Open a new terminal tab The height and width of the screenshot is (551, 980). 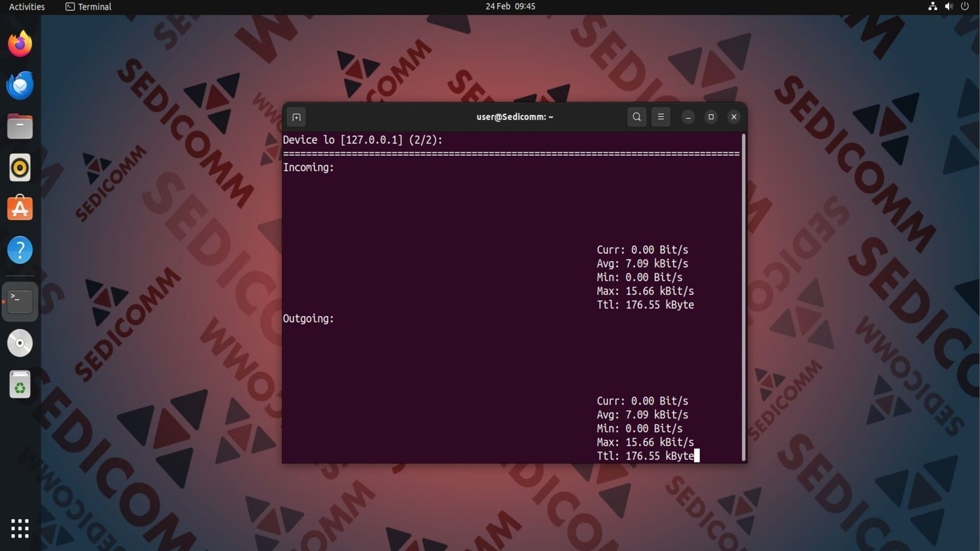pos(296,117)
